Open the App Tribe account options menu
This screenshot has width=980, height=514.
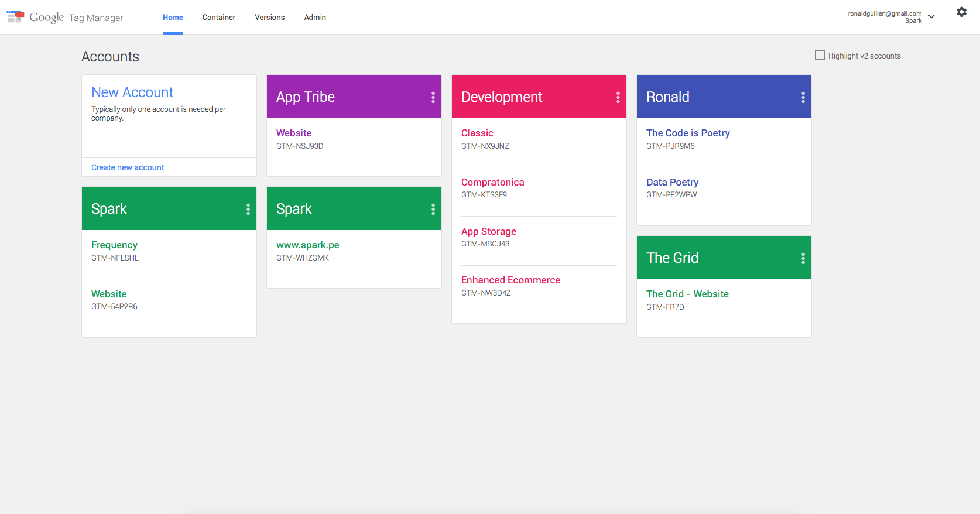tap(433, 97)
